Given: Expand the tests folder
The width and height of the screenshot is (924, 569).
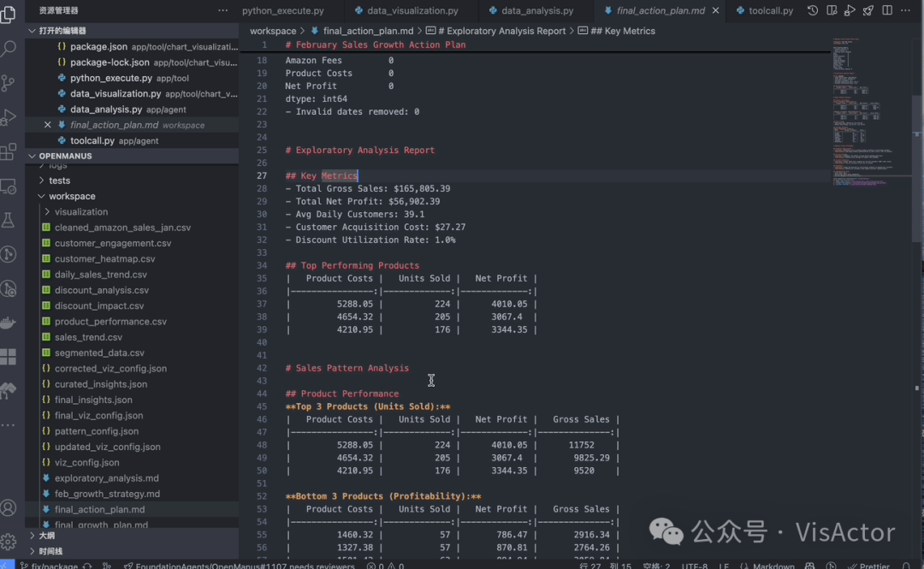Looking at the screenshot, I should [x=59, y=181].
